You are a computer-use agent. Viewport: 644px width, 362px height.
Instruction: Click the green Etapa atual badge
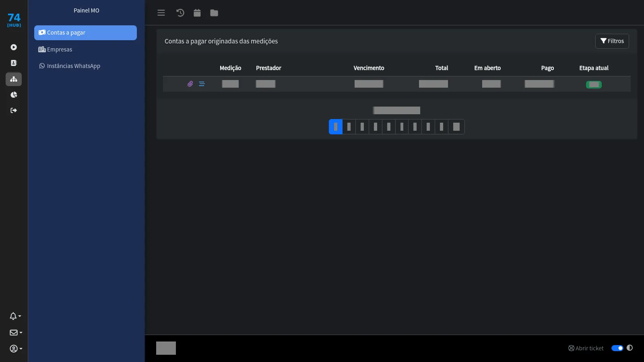pos(594,84)
